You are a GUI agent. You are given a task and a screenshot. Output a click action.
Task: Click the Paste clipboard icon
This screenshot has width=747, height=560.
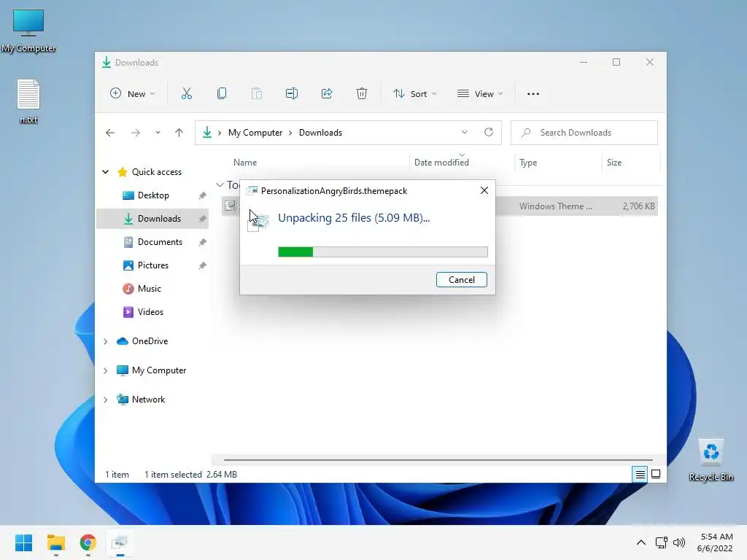[x=256, y=94]
